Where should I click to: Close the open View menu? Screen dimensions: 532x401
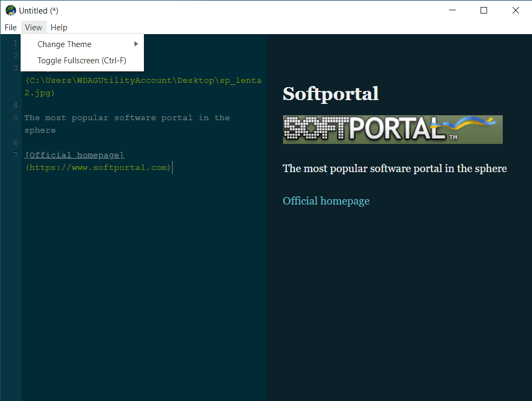(x=33, y=28)
